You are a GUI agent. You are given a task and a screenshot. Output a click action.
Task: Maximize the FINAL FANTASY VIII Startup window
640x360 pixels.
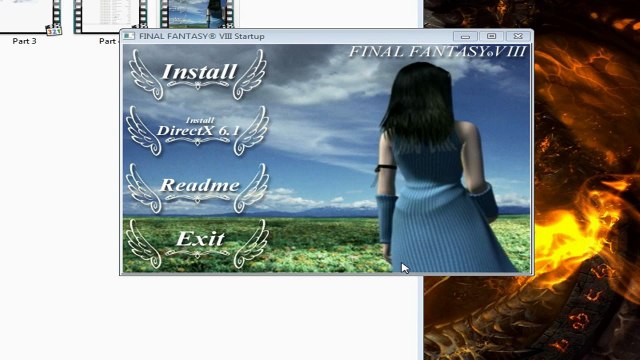coord(491,36)
